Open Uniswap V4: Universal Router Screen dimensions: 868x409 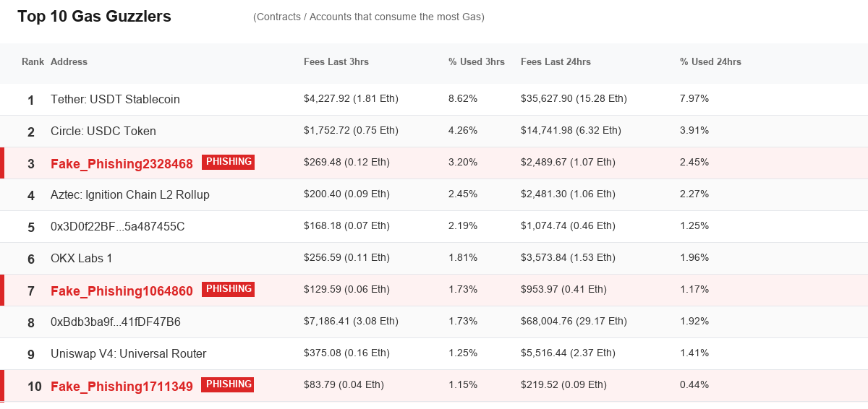(129, 353)
